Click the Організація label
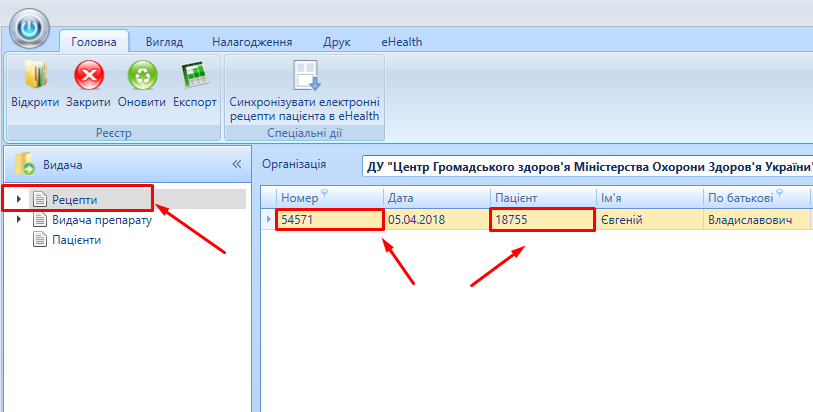The height and width of the screenshot is (412, 813). pos(294,164)
